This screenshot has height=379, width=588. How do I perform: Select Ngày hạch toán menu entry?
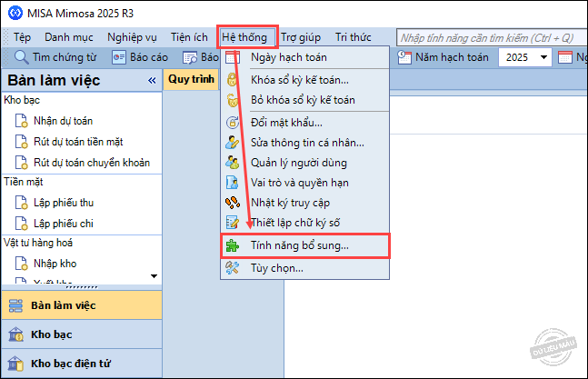tap(304, 57)
